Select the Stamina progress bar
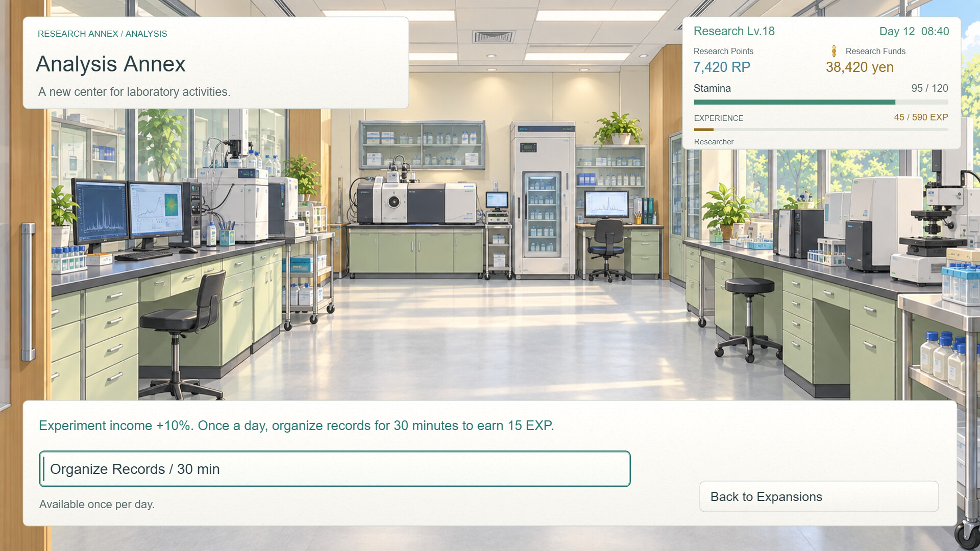This screenshot has width=980, height=551. (x=821, y=102)
